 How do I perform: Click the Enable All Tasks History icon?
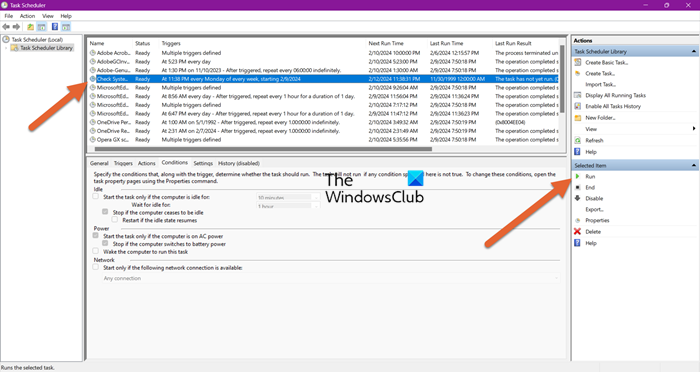(578, 106)
